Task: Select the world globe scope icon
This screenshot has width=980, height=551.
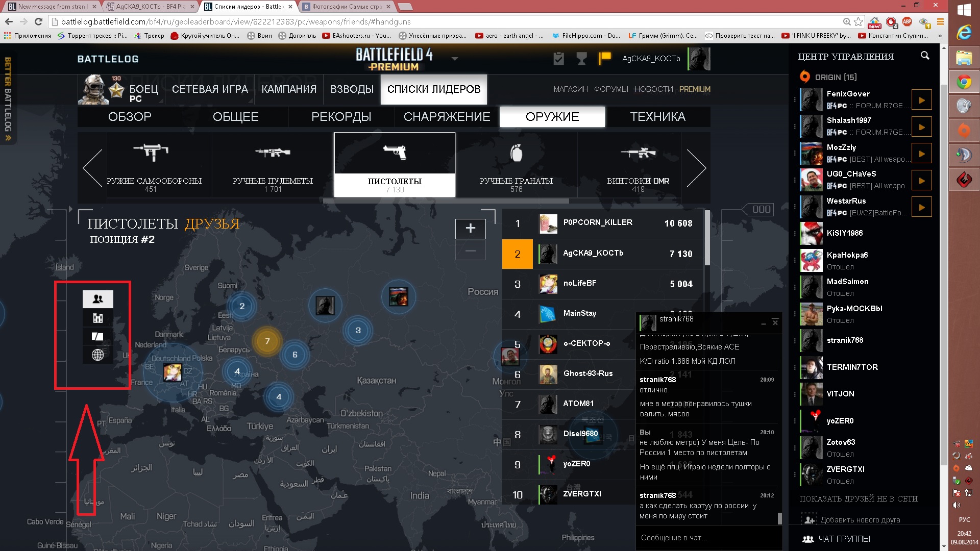Action: coord(97,355)
